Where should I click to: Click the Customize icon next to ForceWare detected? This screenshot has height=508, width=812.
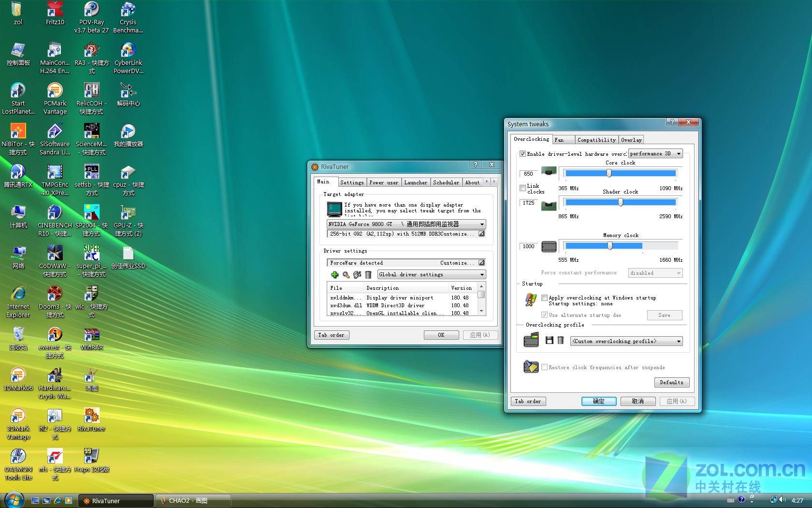click(481, 263)
